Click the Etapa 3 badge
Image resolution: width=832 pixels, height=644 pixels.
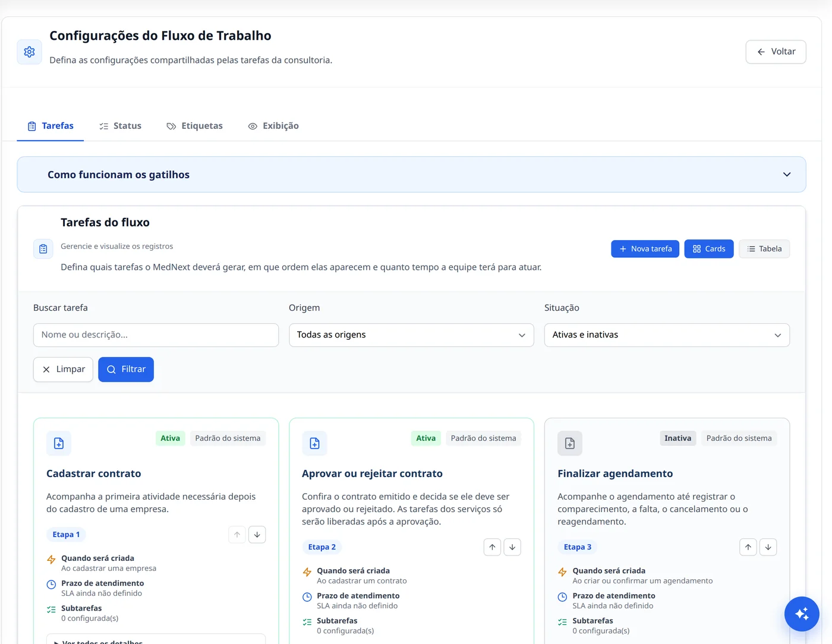(577, 547)
